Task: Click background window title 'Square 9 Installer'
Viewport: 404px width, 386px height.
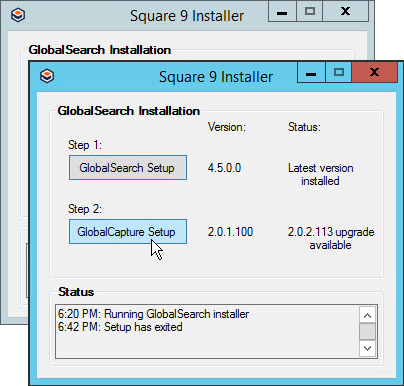Action: click(187, 16)
